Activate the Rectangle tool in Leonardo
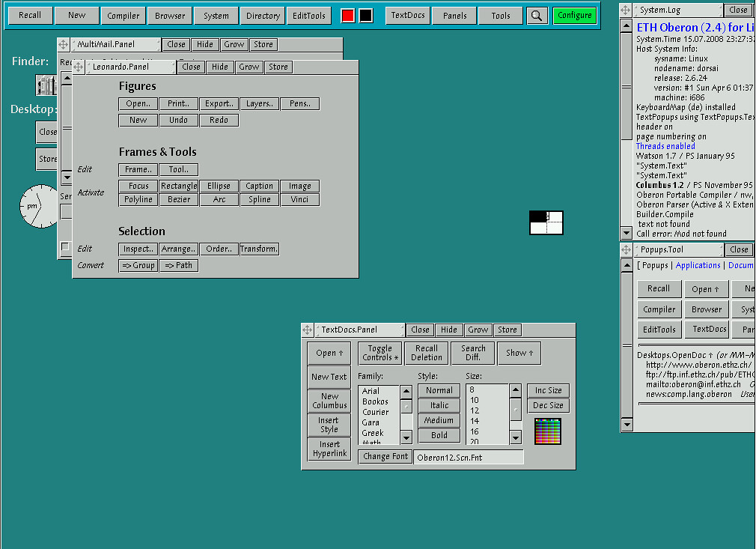The width and height of the screenshot is (756, 549). [179, 186]
